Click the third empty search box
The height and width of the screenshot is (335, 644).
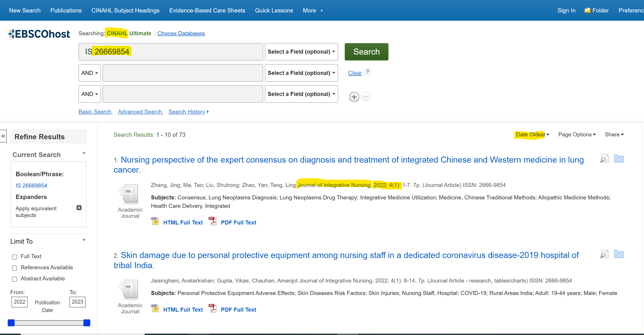coord(183,94)
